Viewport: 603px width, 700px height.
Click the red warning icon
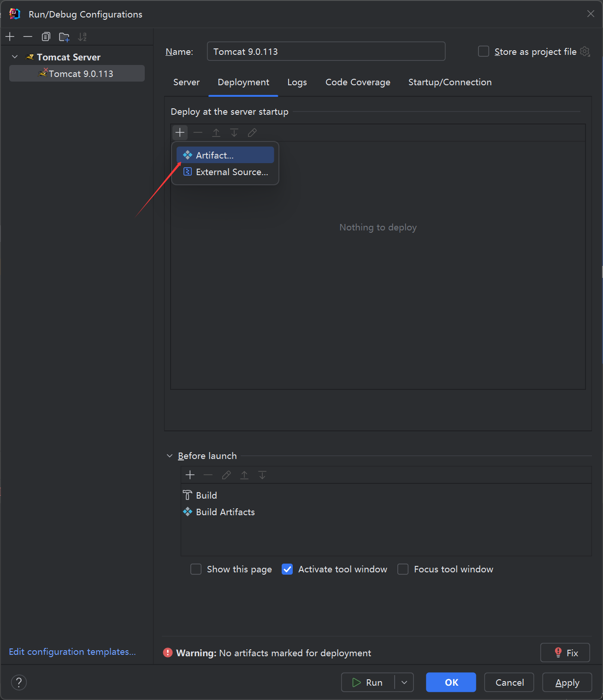click(x=168, y=653)
